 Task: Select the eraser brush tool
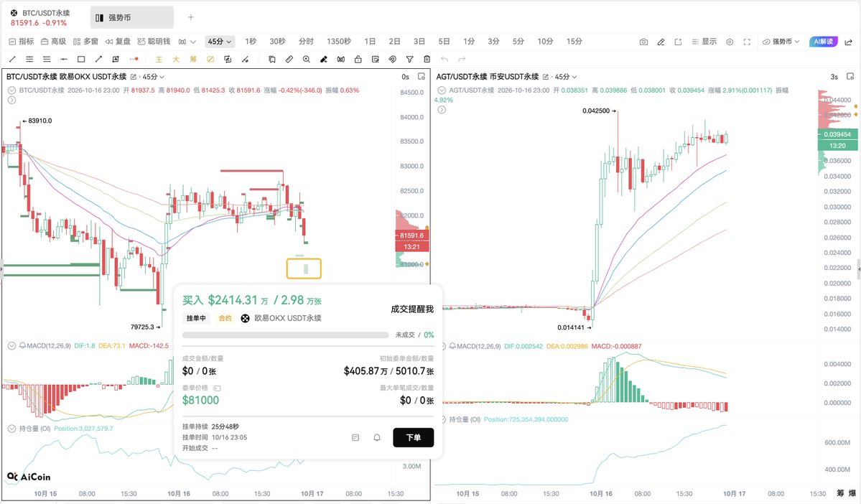click(324, 60)
